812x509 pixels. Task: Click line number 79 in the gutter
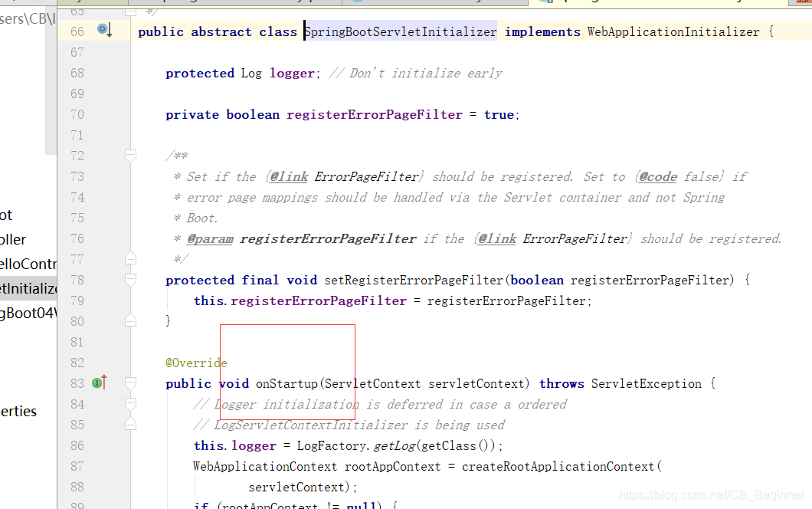[x=77, y=300]
